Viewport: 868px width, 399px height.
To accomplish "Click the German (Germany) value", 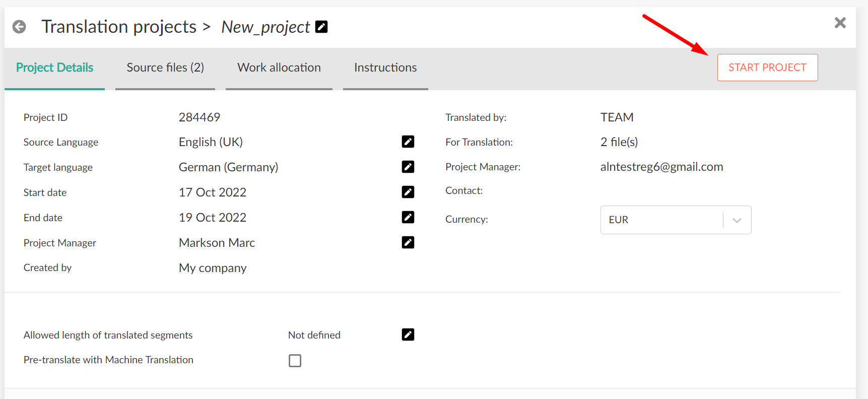I will (228, 167).
